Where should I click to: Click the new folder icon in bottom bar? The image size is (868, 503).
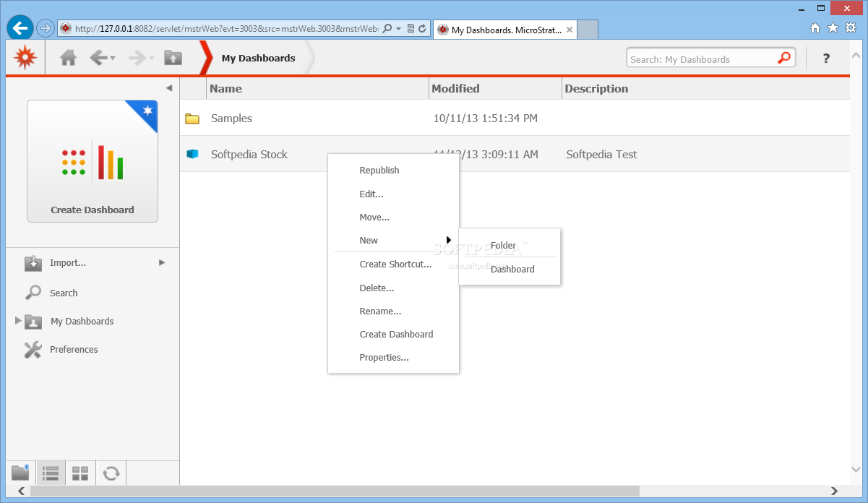point(20,473)
